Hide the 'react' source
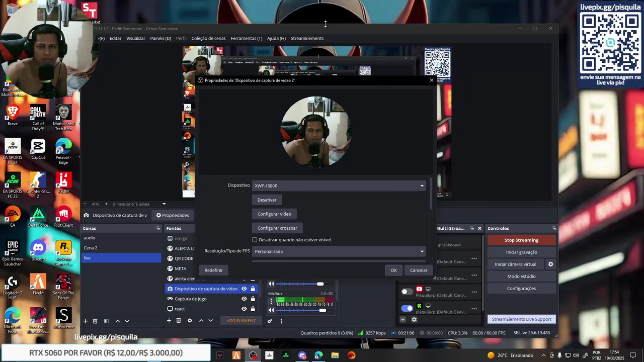644x362 pixels. click(x=244, y=309)
